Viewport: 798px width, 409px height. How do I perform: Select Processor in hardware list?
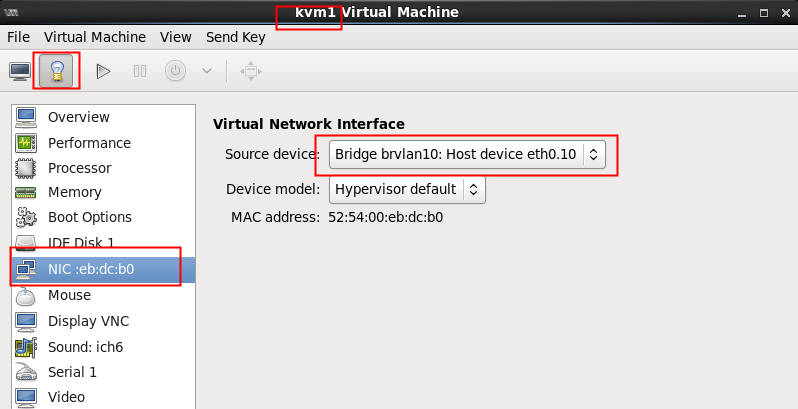[103, 168]
